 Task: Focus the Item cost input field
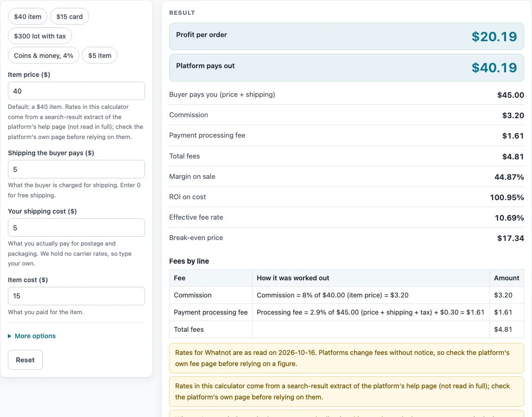[x=76, y=296]
